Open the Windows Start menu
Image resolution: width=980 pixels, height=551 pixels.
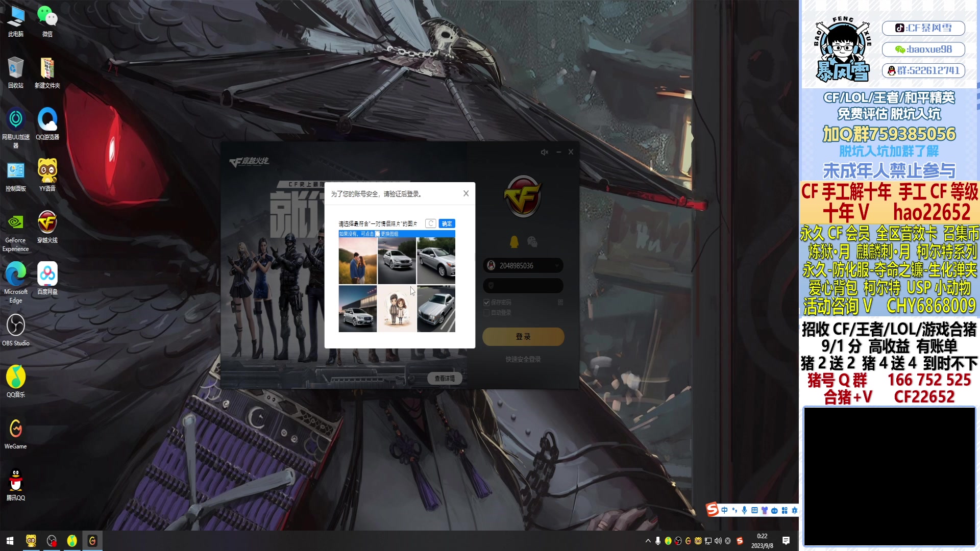tap(10, 541)
